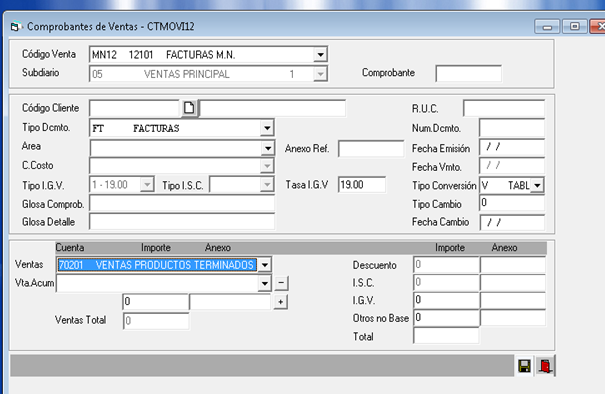The height and width of the screenshot is (398, 605).
Task: Click the red exit door icon
Action: coord(545,366)
